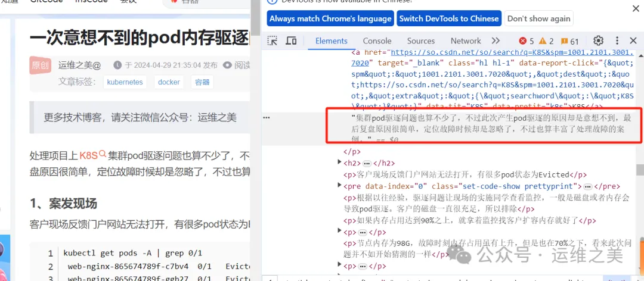Expand the h2 element node
The width and height of the screenshot is (644, 281).
coord(340,163)
